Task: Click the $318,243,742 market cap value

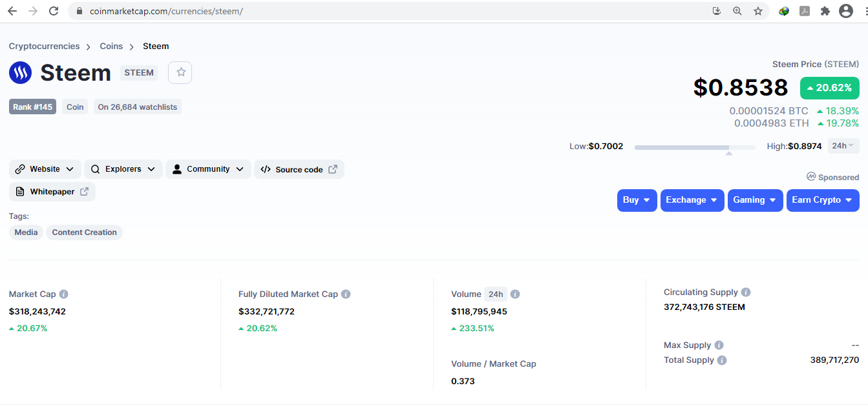Action: coord(37,311)
